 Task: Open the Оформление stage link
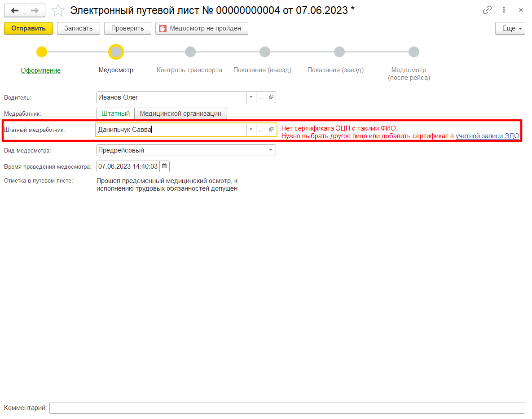(41, 70)
